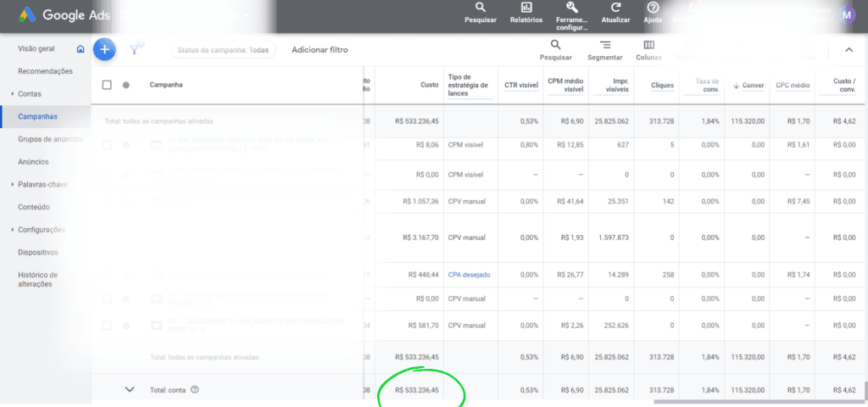Click the Status da campanha: Todas chip

(x=223, y=50)
